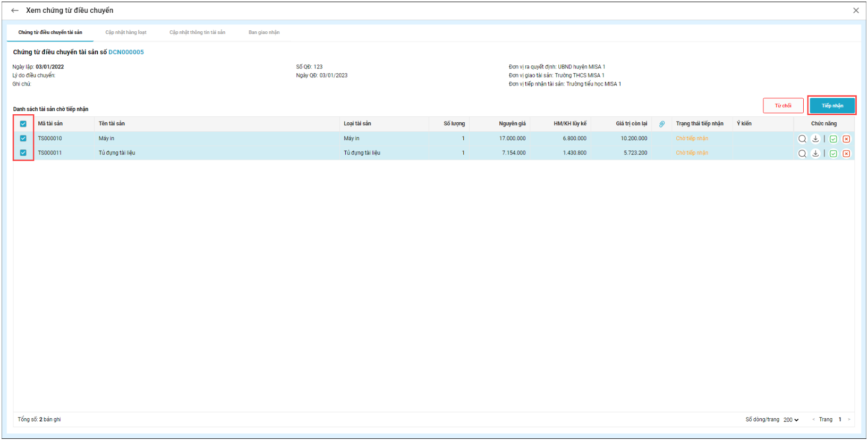Click the download icon in the Máy in row
Screen dimensions: 868x441
[815, 139]
